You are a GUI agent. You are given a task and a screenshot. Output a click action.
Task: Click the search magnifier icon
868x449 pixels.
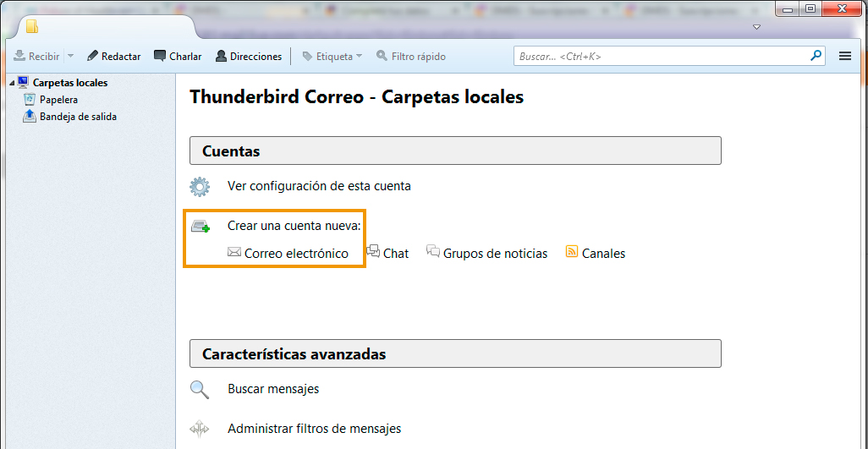coord(816,55)
